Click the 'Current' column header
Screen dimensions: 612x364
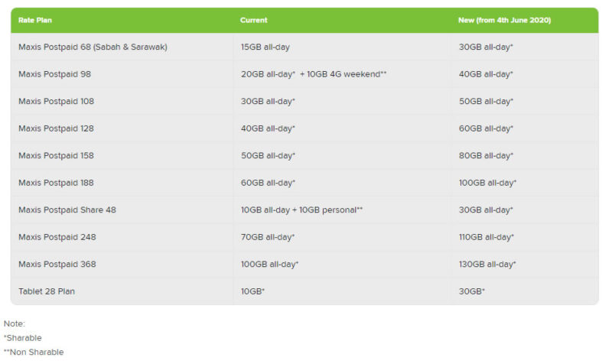pos(254,21)
